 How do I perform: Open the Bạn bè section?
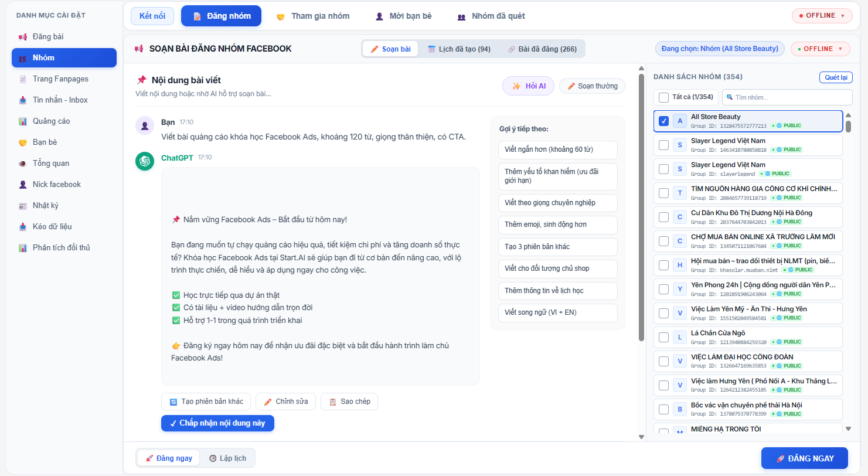(64, 142)
